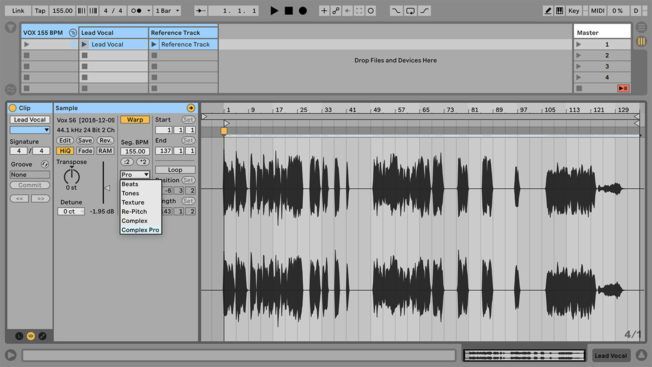The width and height of the screenshot is (652, 367).
Task: Toggle Automation Arm icon
Action: pyautogui.click(x=336, y=11)
